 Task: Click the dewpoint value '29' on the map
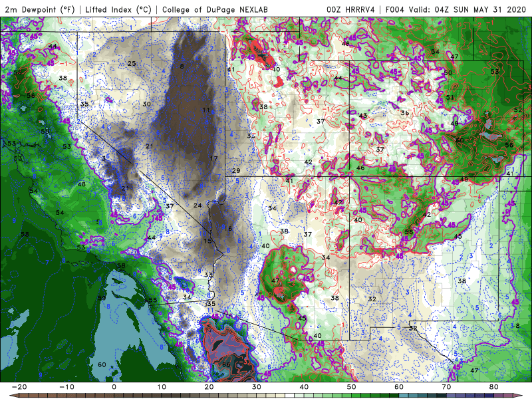(236, 171)
